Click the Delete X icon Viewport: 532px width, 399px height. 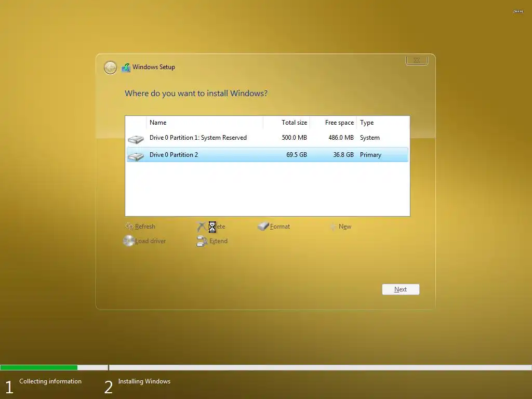click(x=201, y=227)
